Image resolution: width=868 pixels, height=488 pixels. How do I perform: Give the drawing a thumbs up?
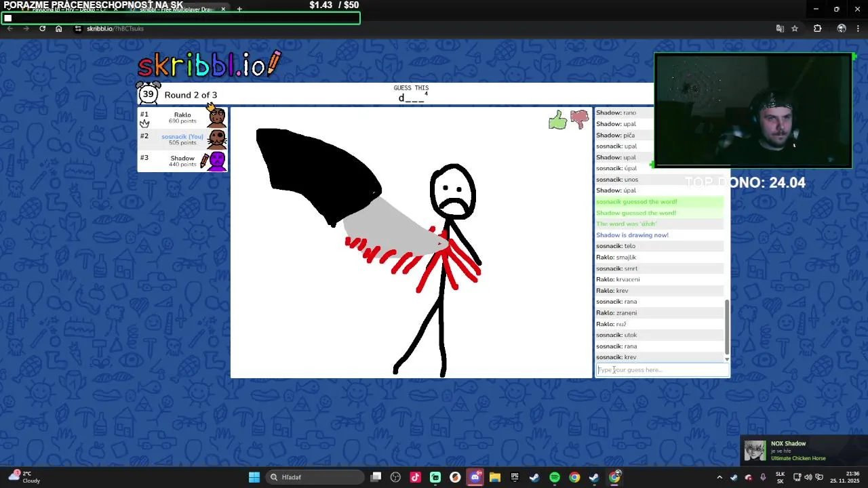click(x=557, y=121)
